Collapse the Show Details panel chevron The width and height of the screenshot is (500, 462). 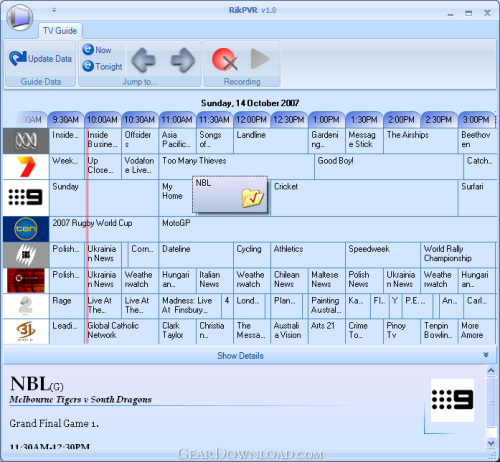coord(486,355)
